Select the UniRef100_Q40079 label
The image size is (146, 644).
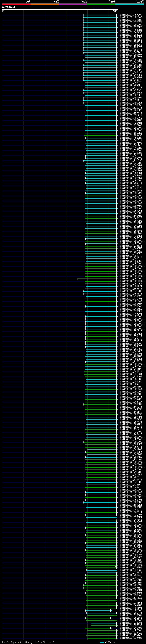131,63
